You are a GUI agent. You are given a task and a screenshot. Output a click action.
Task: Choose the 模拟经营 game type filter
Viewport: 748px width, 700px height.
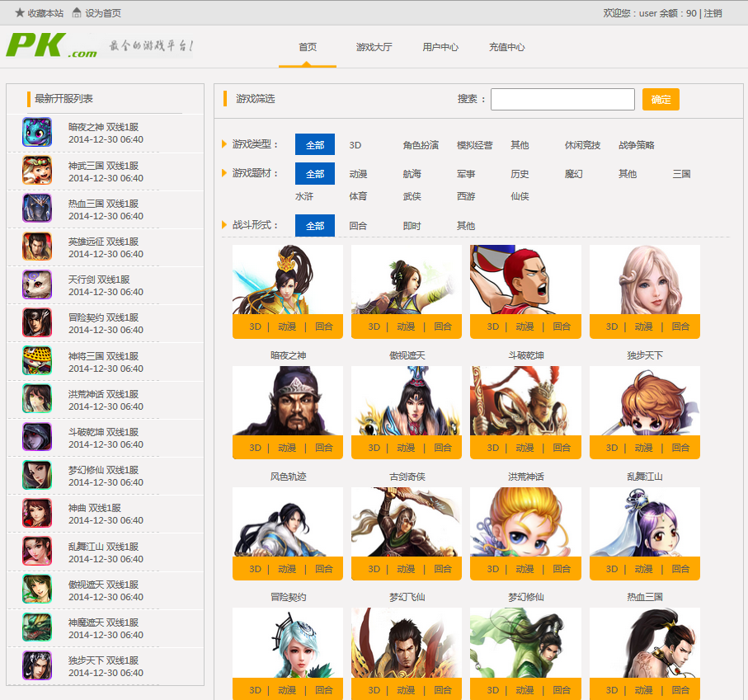[x=475, y=145]
